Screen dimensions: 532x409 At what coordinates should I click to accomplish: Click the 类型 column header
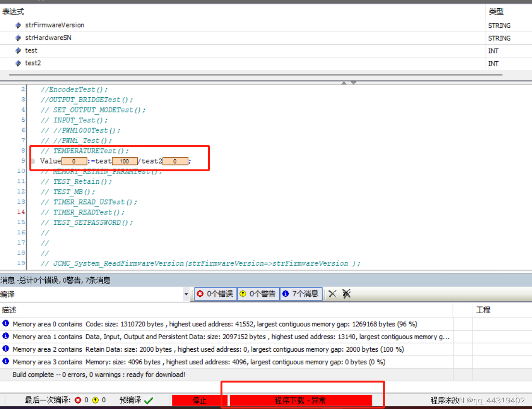tap(496, 12)
